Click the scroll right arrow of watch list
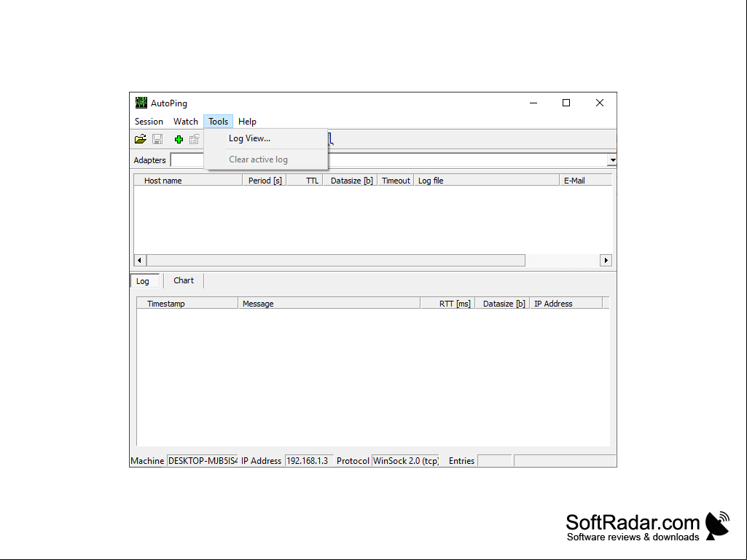 [606, 261]
